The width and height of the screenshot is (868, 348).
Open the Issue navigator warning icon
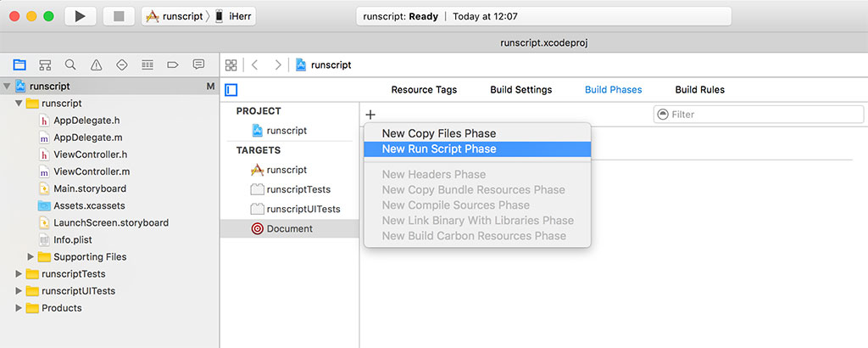click(97, 65)
